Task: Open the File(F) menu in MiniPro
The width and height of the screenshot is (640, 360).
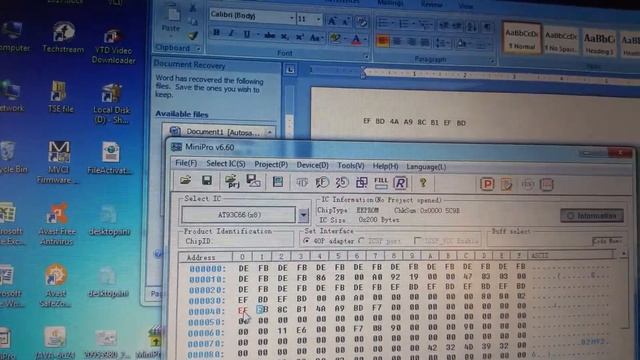Action: (x=186, y=163)
